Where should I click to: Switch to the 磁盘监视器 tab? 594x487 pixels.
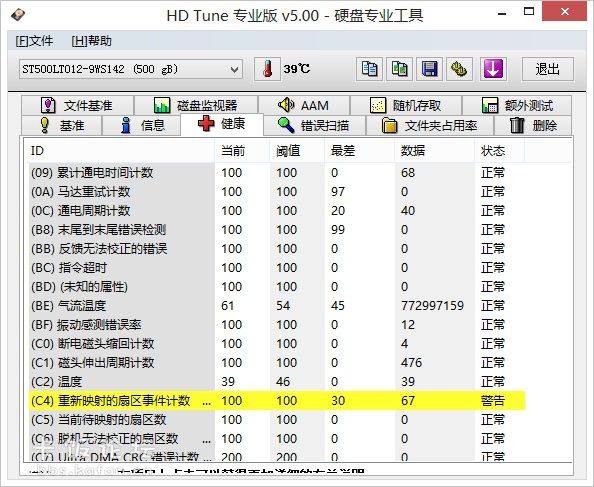196,105
